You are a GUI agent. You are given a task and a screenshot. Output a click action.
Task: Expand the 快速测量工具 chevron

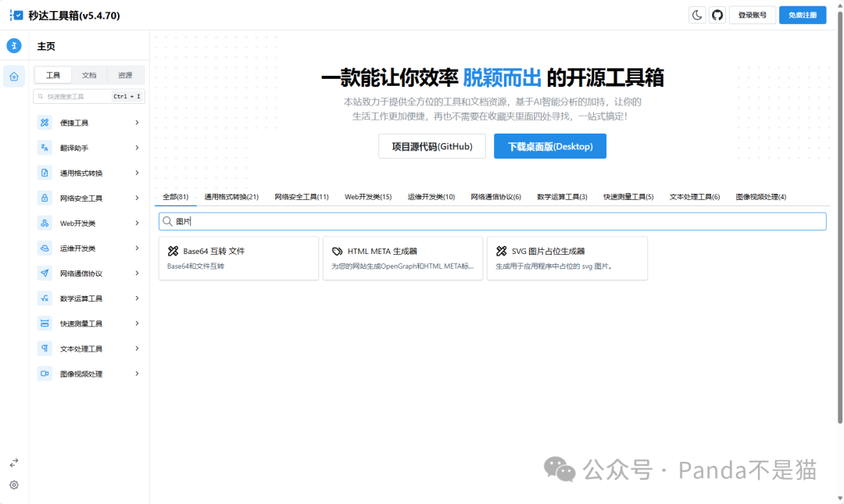(x=138, y=323)
